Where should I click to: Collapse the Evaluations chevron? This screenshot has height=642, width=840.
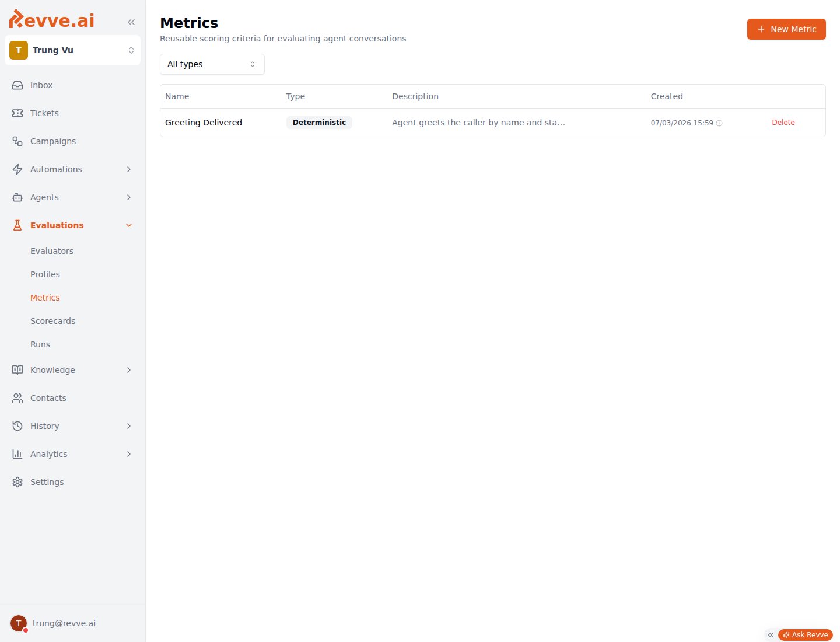(x=129, y=225)
